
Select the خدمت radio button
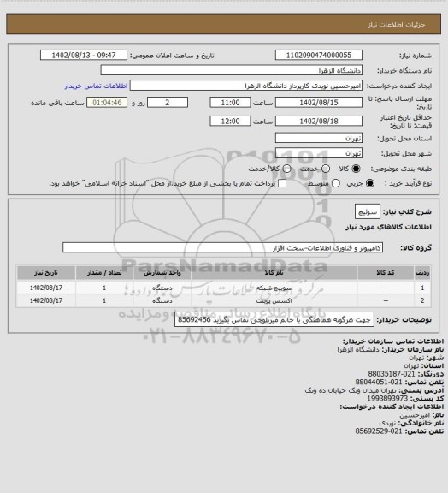point(326,169)
